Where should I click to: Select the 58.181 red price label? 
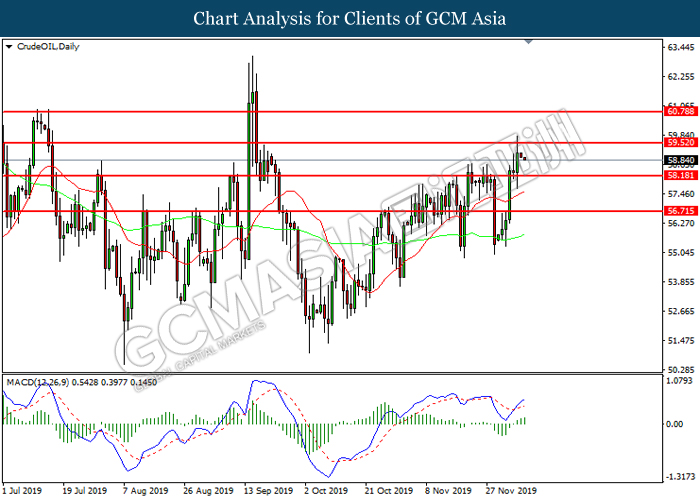click(x=680, y=175)
